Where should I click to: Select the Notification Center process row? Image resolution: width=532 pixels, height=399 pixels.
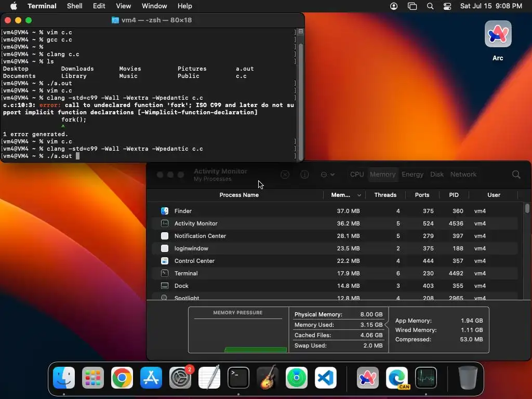334,236
